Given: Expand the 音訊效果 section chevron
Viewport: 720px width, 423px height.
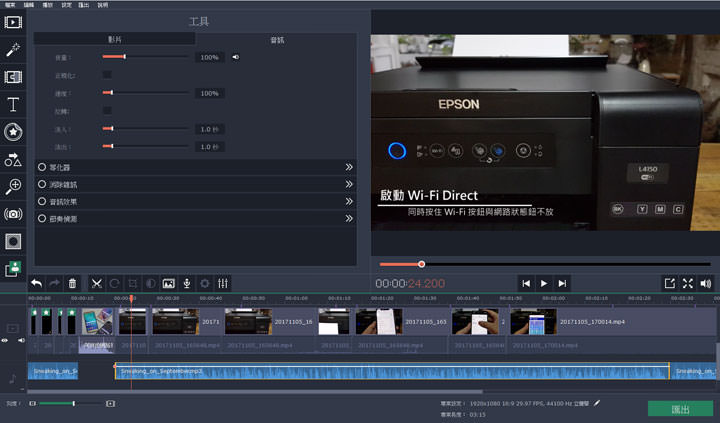Looking at the screenshot, I should pyautogui.click(x=349, y=201).
